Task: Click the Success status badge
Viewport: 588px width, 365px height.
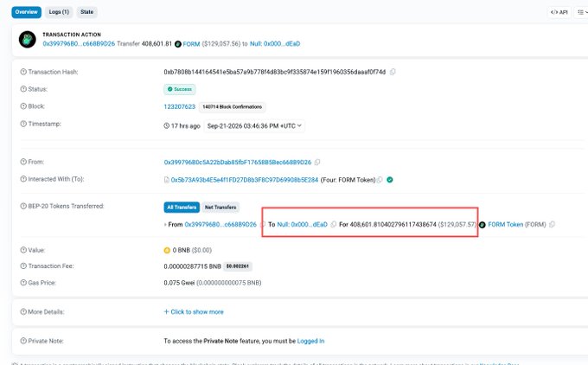Action: [x=180, y=89]
